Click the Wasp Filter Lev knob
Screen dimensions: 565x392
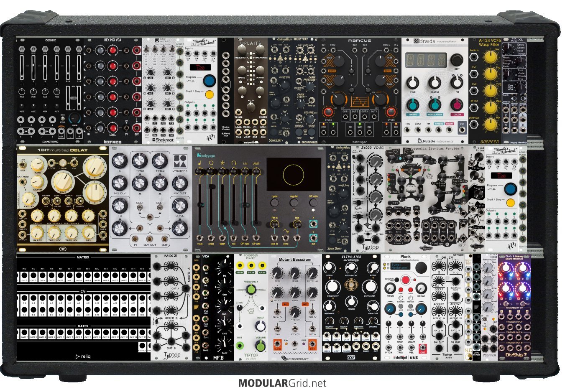click(491, 57)
